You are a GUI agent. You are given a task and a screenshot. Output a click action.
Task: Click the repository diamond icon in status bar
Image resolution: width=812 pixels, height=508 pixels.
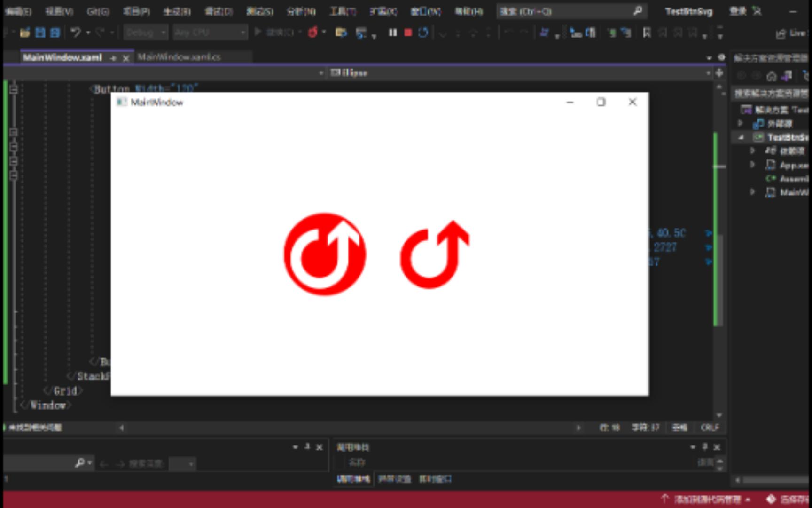pos(771,499)
